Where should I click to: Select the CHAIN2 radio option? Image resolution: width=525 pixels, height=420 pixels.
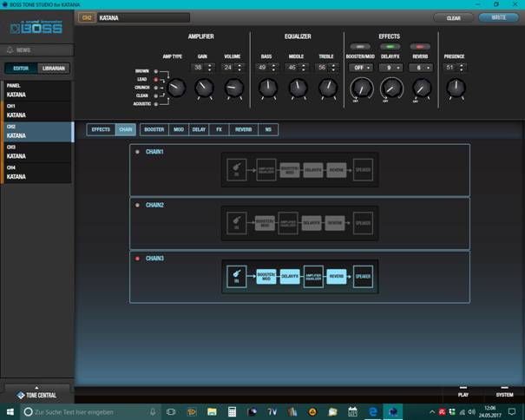[x=137, y=205]
